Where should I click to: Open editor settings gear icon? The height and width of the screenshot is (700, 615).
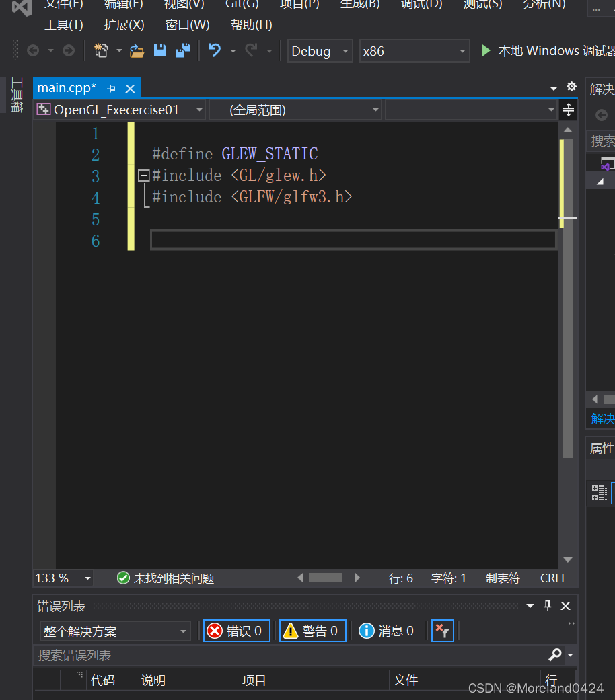pos(571,87)
